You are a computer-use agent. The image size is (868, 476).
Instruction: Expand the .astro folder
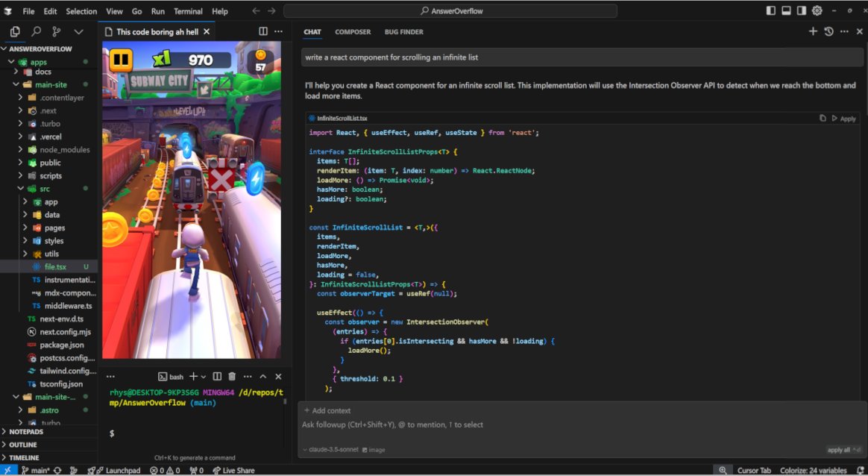click(20, 410)
